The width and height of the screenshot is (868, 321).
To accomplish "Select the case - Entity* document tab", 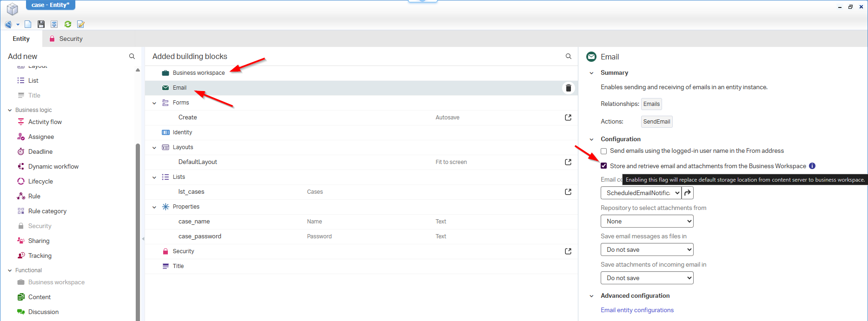I will [x=50, y=5].
